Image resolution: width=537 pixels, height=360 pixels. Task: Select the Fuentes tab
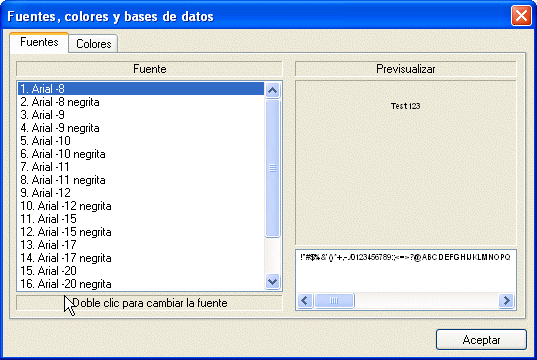[39, 42]
